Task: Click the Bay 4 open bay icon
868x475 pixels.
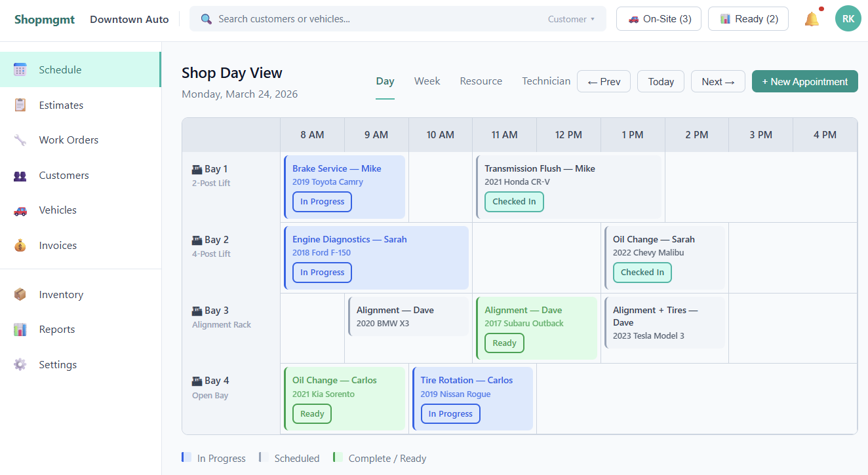Action: pos(197,381)
